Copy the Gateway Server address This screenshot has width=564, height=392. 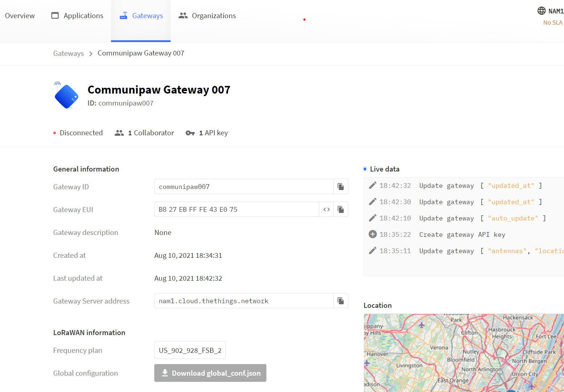pos(340,301)
